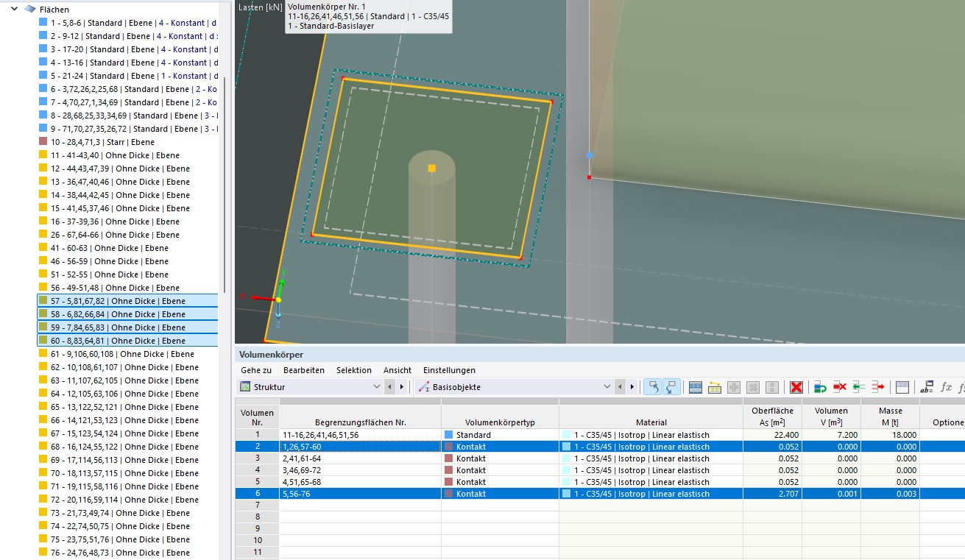Click the fx formula icon
Screen dimensions: 965x560
click(x=947, y=387)
